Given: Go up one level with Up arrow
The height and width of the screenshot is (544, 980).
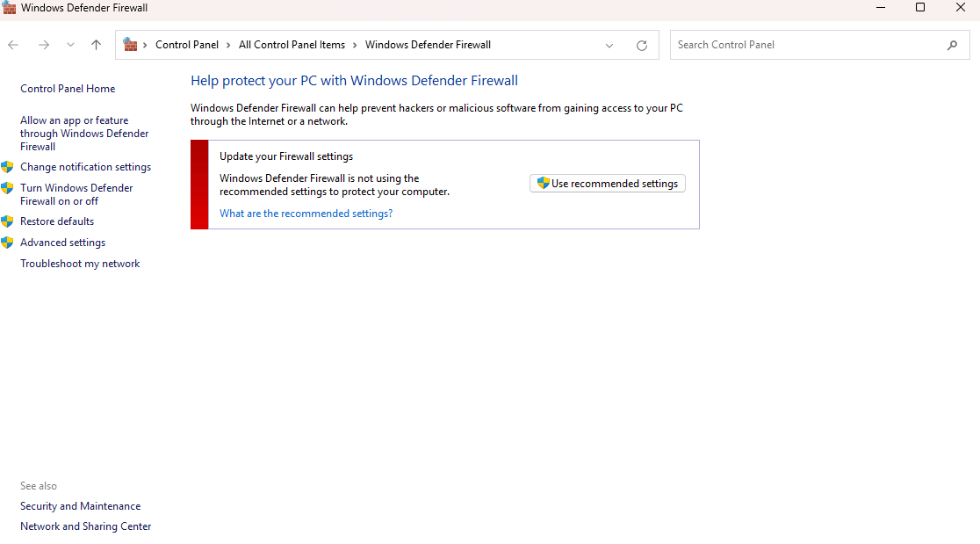Looking at the screenshot, I should (x=96, y=45).
